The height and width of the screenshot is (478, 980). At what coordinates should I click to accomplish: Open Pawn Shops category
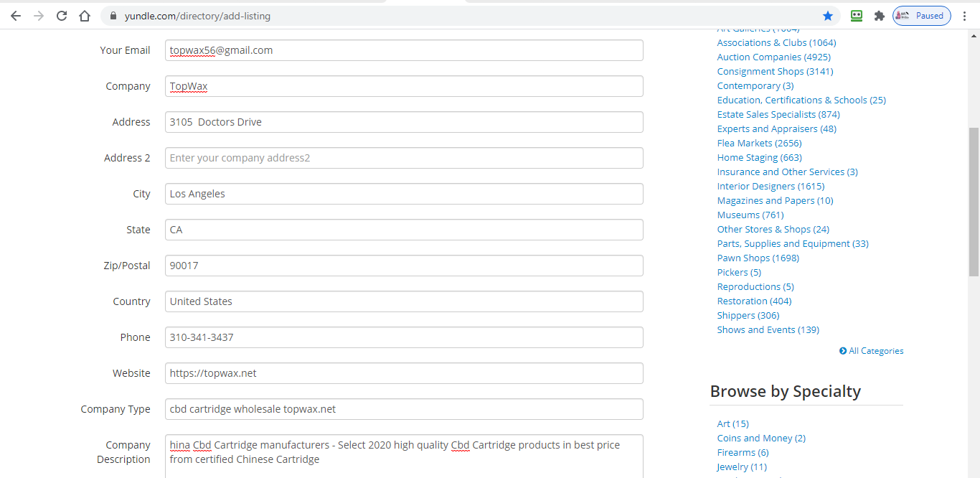click(758, 258)
